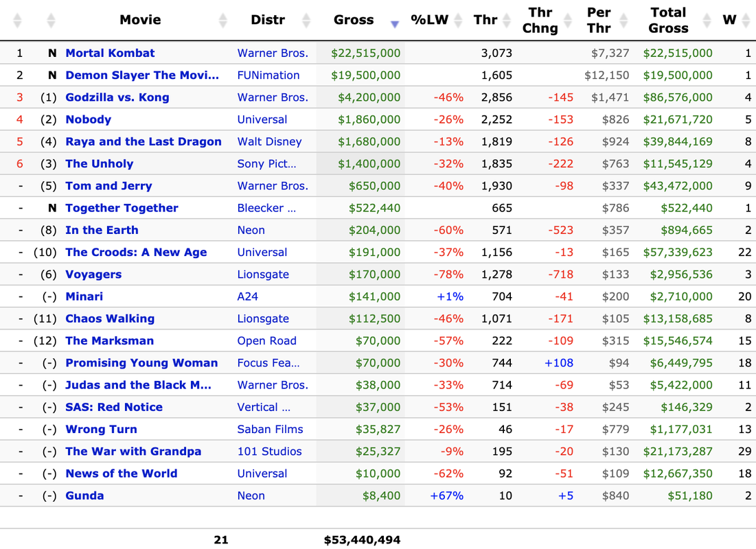Open Judas and the Black Messiah link

pyautogui.click(x=139, y=386)
